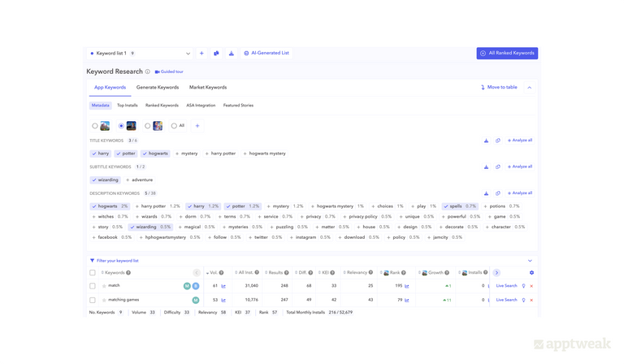
Task: Click the download icon in the top toolbar
Action: click(x=232, y=54)
